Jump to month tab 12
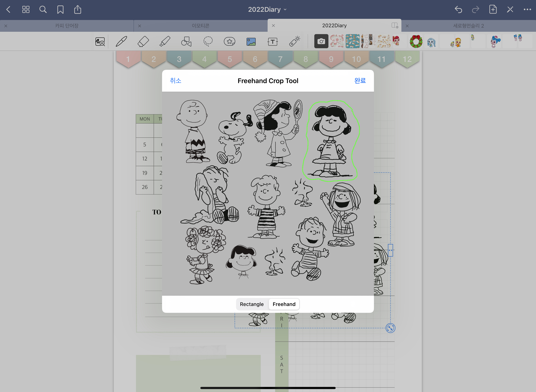This screenshot has height=392, width=536. click(x=407, y=59)
